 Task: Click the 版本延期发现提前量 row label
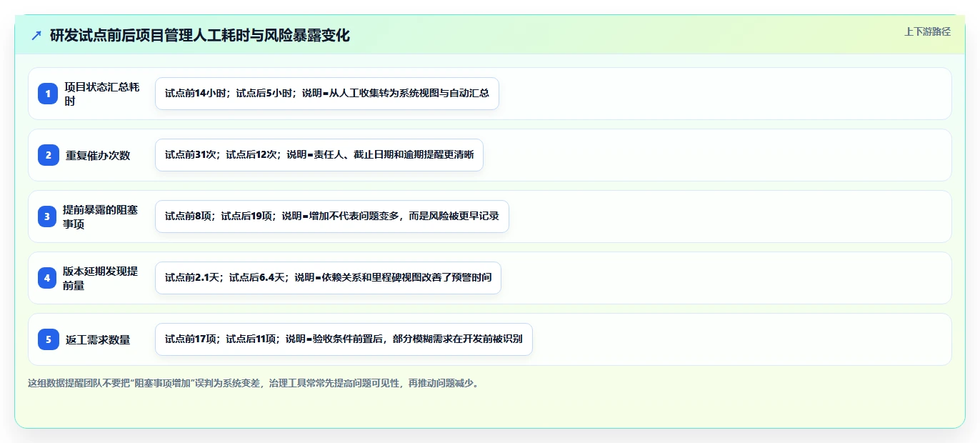pyautogui.click(x=101, y=278)
